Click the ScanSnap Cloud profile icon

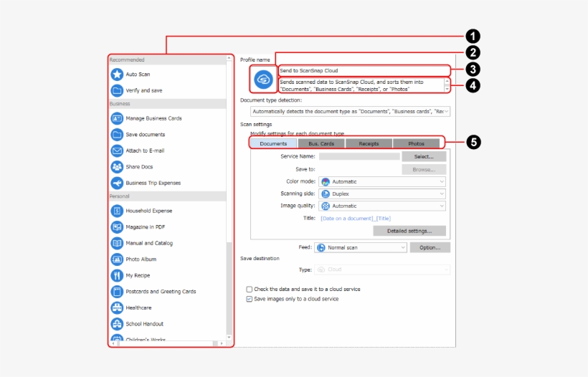263,79
